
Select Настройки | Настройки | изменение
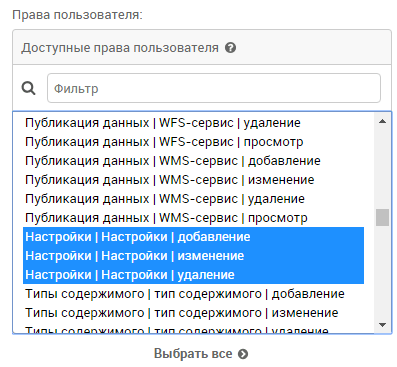click(x=193, y=256)
